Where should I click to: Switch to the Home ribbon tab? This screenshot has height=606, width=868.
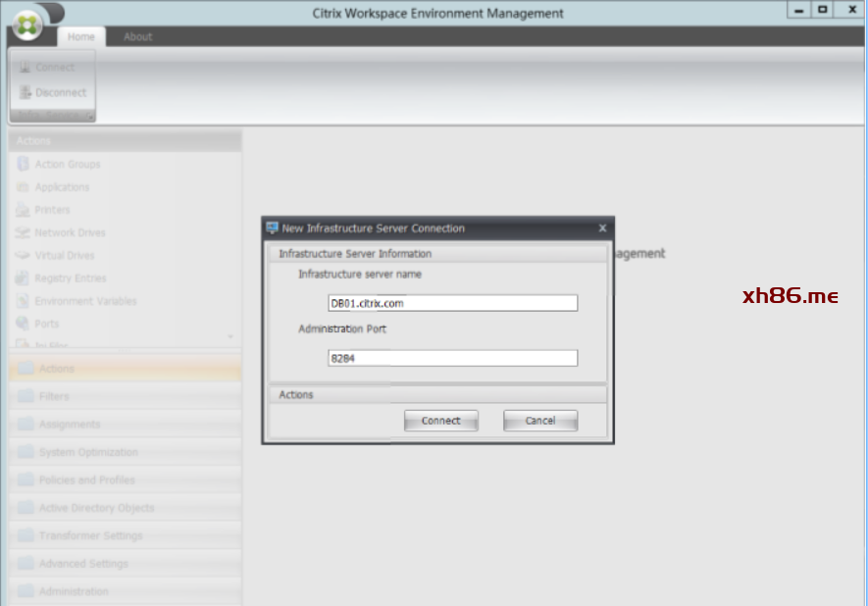(x=81, y=36)
